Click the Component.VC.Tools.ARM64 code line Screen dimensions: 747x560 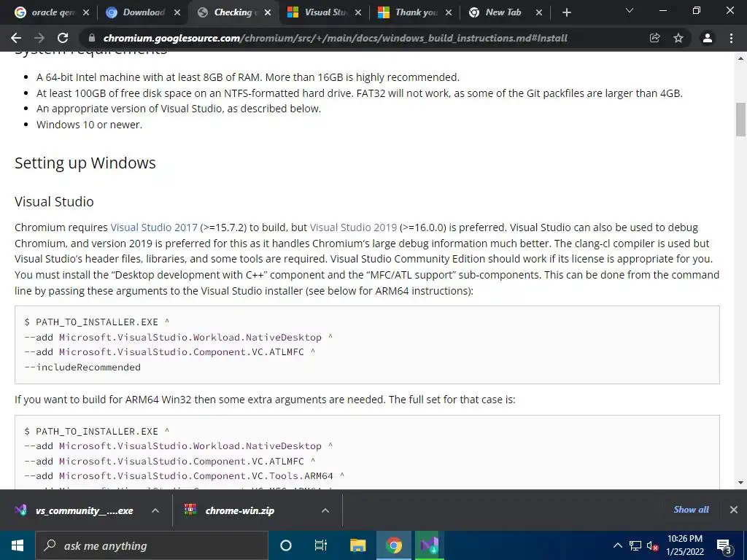pos(185,475)
